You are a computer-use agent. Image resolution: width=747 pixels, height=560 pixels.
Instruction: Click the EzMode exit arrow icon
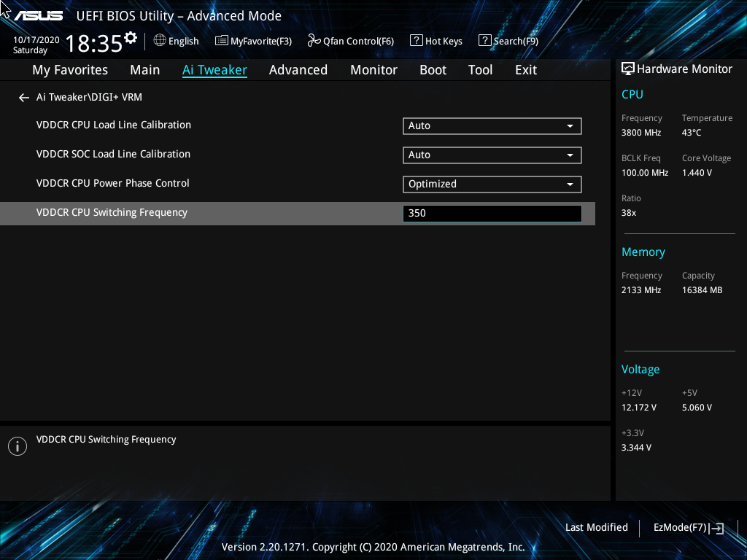coord(716,528)
